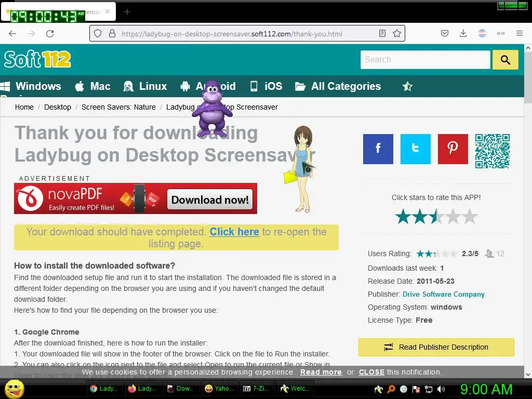The width and height of the screenshot is (532, 399).
Task: Focus the Soft112 Search box
Action: 425,60
